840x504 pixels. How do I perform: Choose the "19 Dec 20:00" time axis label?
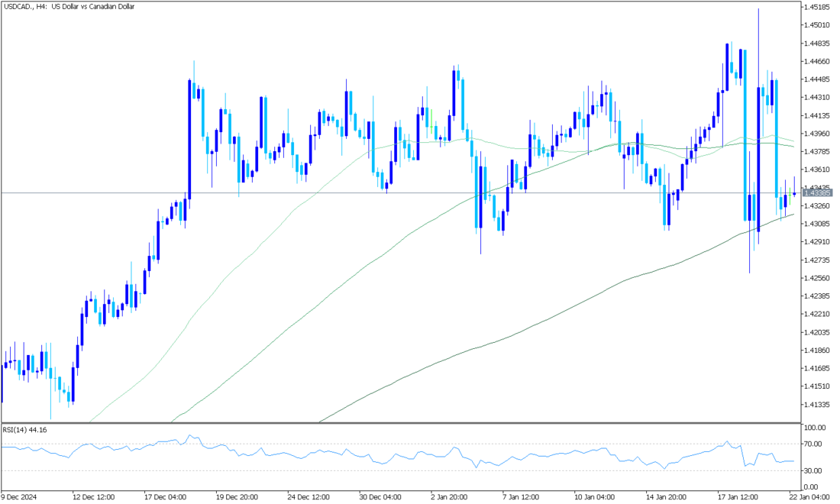[x=237, y=497]
